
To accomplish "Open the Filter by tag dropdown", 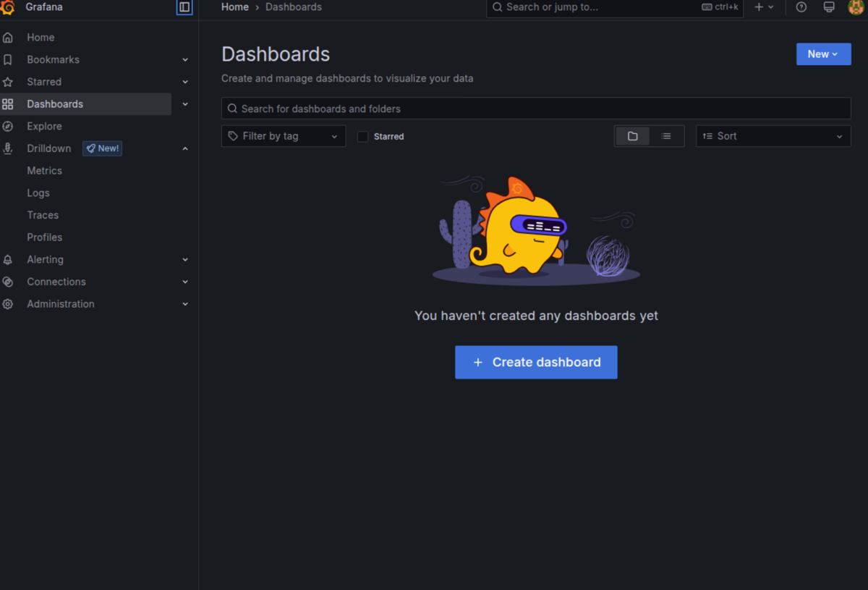I will [x=283, y=136].
